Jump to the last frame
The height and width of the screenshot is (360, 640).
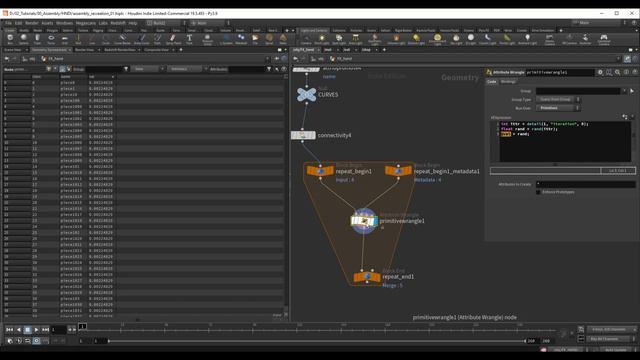coord(45,329)
